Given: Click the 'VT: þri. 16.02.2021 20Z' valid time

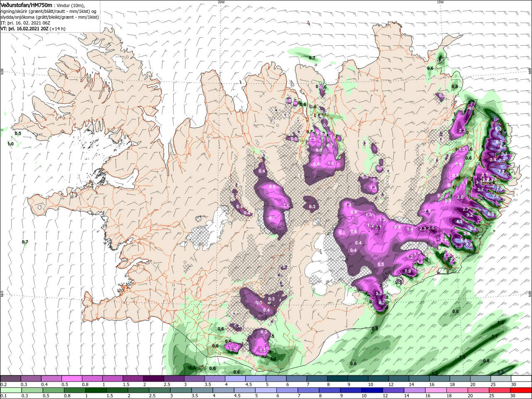Looking at the screenshot, I should [x=25, y=29].
